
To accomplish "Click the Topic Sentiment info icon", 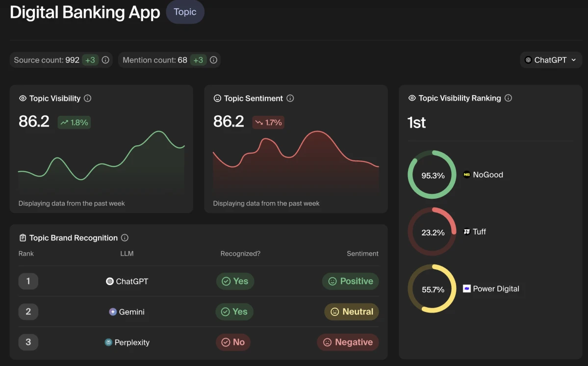I will tap(290, 98).
